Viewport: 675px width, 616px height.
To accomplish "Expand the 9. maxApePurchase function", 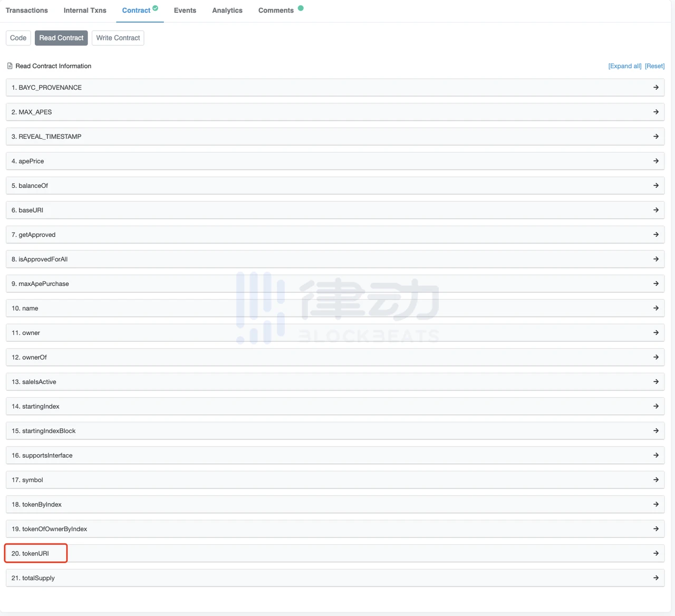I will (x=335, y=284).
